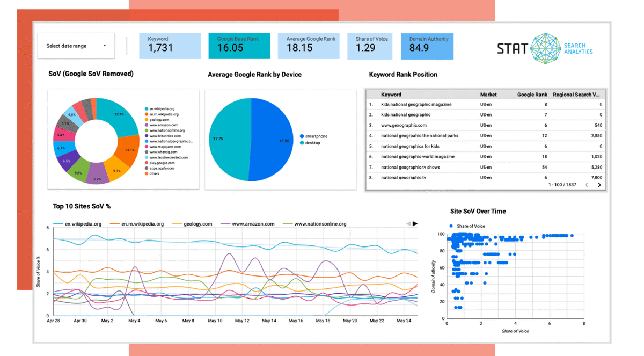Sort table by Regional Search Volume column
Viewport: 644px width, 356px height.
[x=576, y=95]
